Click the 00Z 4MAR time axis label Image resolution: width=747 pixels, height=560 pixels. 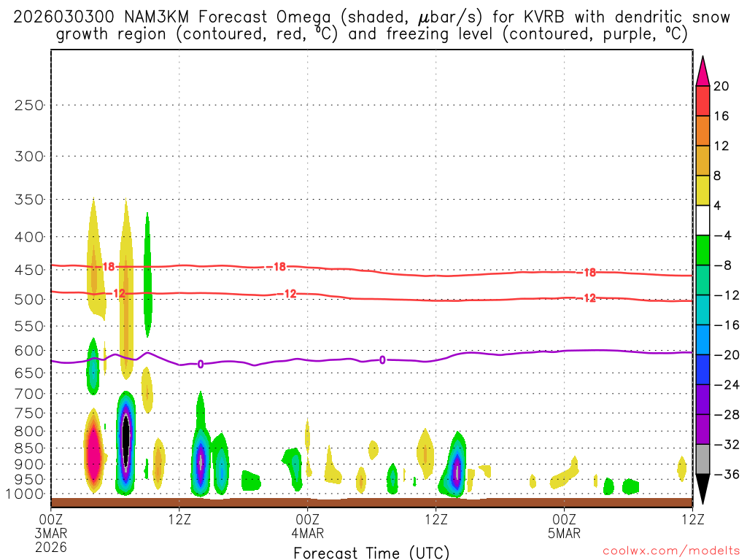click(308, 526)
